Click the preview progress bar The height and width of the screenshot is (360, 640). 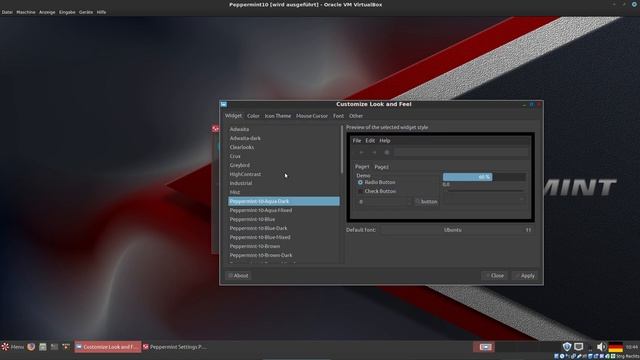[484, 177]
